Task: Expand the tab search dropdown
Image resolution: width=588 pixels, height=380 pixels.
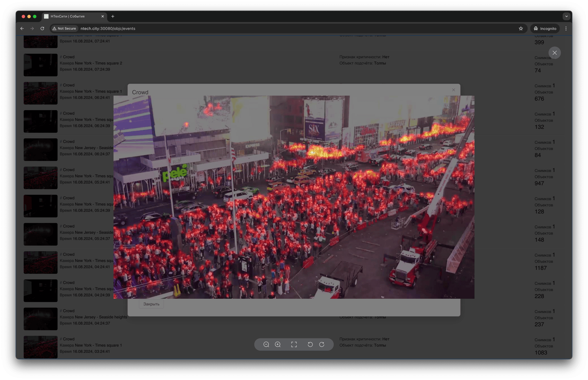Action: tap(566, 16)
